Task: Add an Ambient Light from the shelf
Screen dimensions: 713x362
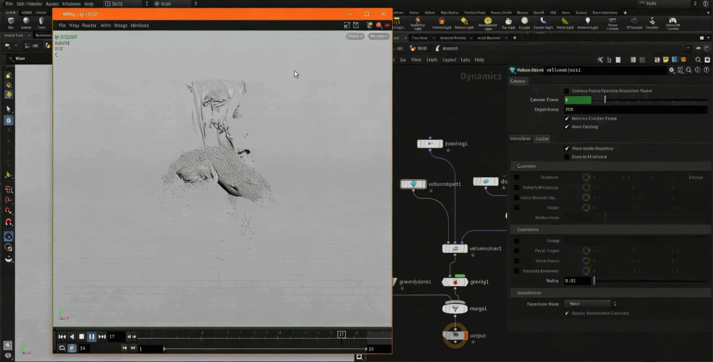Action: tap(587, 23)
